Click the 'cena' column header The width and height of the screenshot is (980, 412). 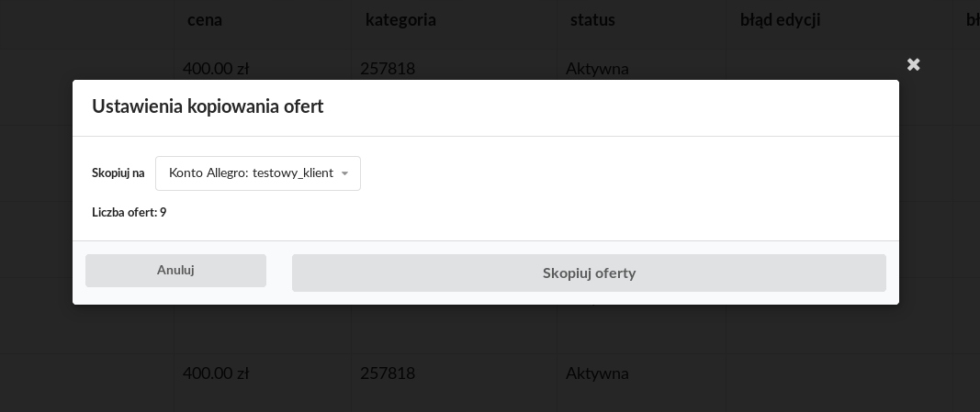(205, 19)
